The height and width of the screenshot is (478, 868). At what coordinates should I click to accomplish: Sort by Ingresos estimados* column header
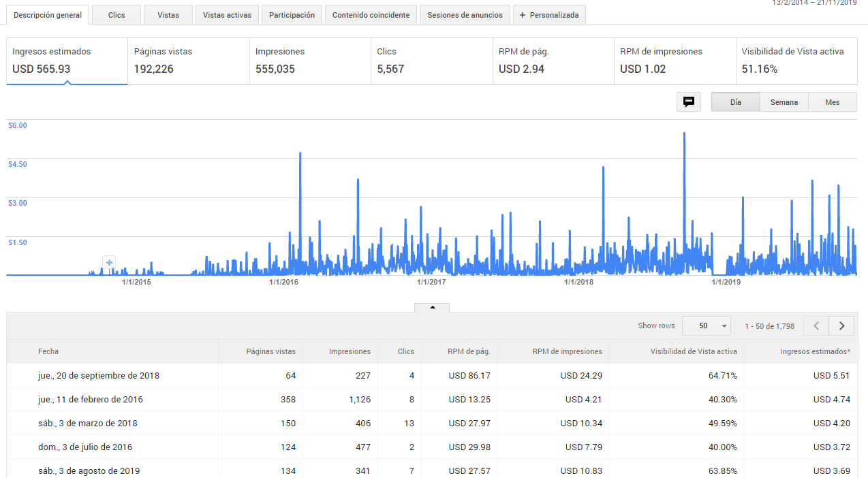click(x=816, y=351)
